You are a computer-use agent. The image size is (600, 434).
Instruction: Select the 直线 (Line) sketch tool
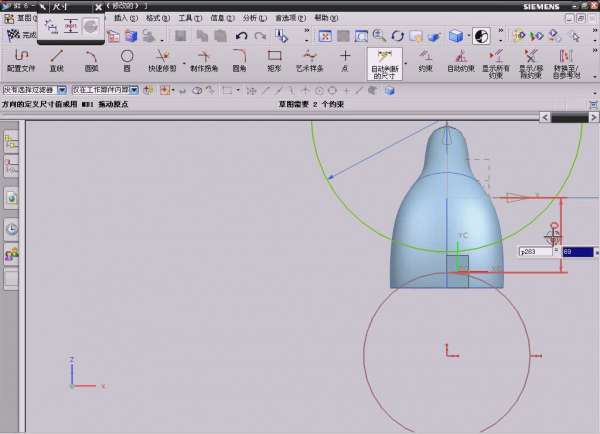pos(58,59)
